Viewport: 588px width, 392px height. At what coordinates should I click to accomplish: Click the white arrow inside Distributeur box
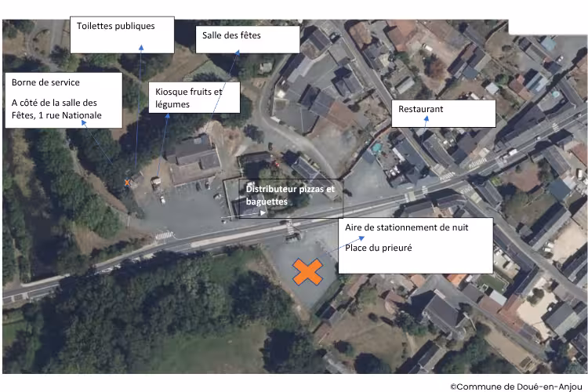coord(263,213)
